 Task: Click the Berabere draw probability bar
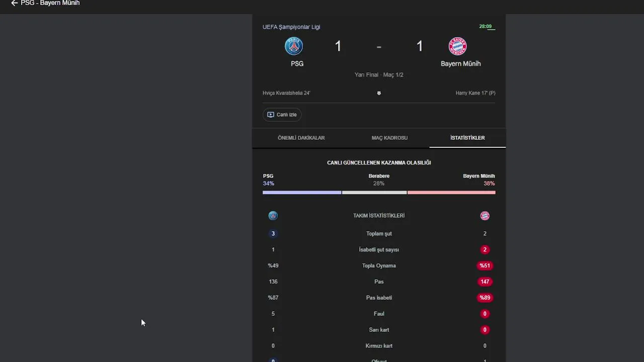point(374,193)
